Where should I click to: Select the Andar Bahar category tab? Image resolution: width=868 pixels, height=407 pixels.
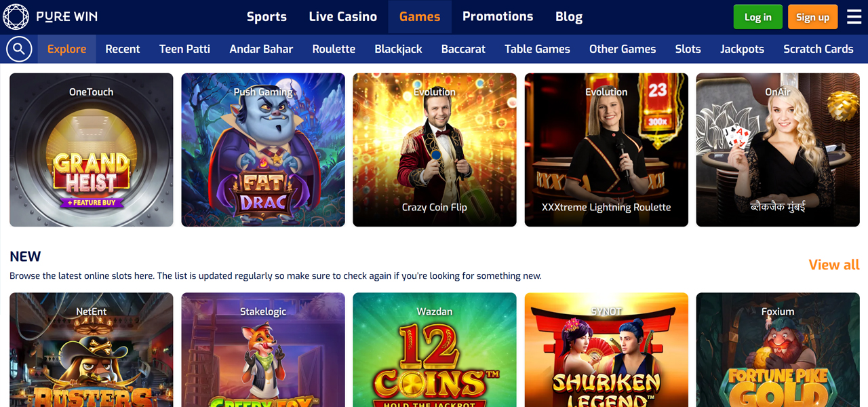pyautogui.click(x=261, y=49)
